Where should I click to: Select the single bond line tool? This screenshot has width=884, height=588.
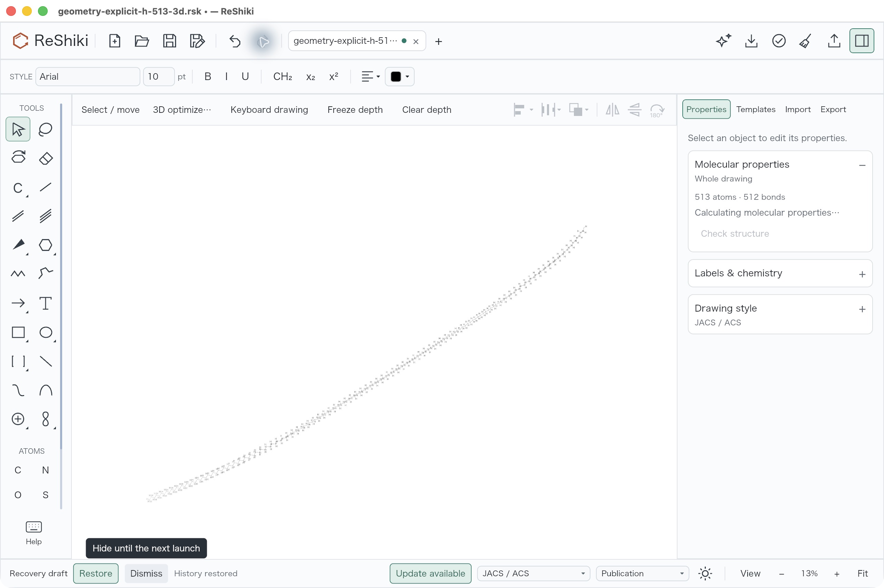[45, 187]
